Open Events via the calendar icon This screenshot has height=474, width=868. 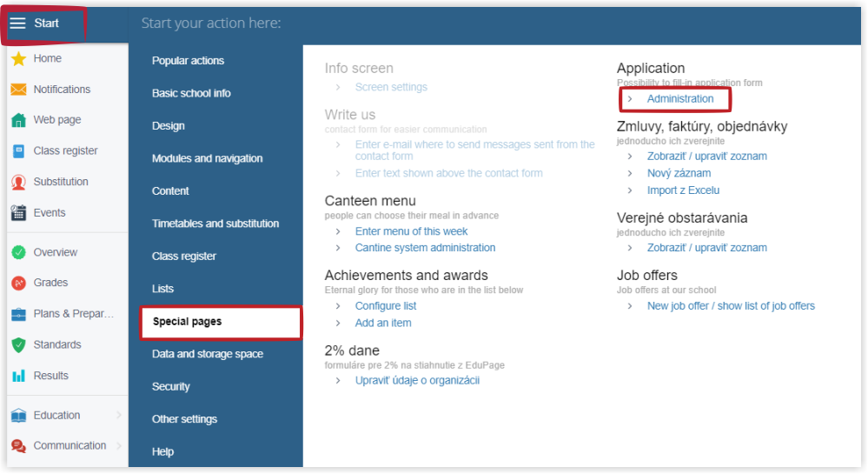click(19, 213)
